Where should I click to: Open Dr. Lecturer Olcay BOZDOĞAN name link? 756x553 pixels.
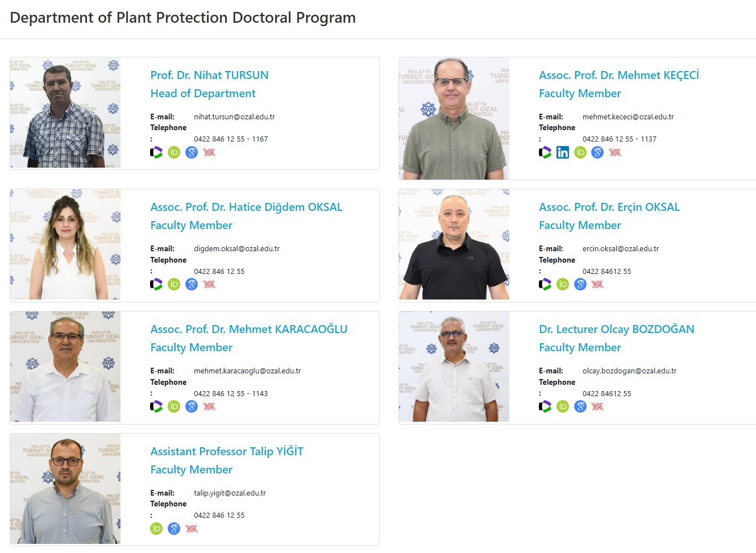(x=616, y=329)
